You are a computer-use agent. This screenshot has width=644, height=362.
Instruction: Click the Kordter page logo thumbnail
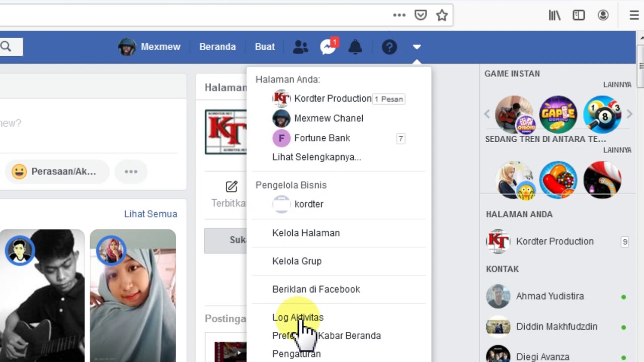click(225, 132)
